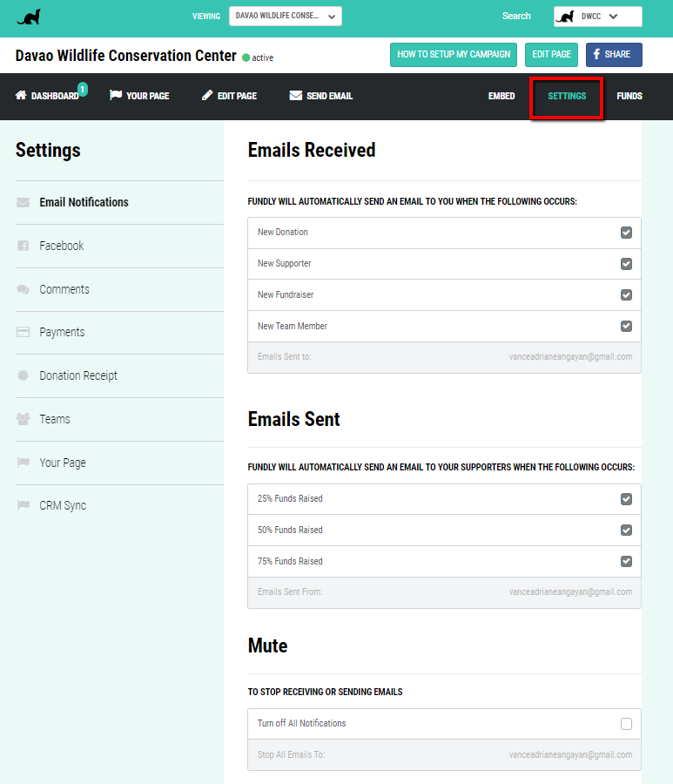Click the envelope icon beside Send Email
This screenshot has height=784, width=673.
(296, 95)
